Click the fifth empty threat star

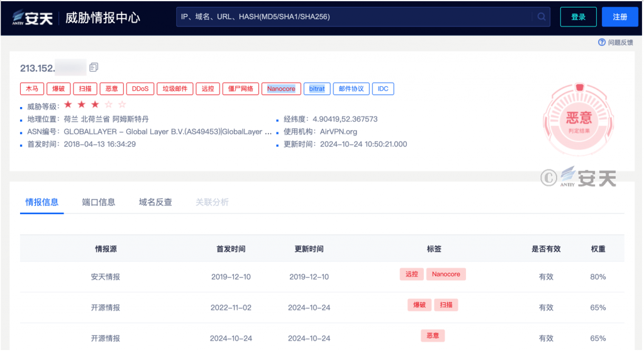[122, 105]
